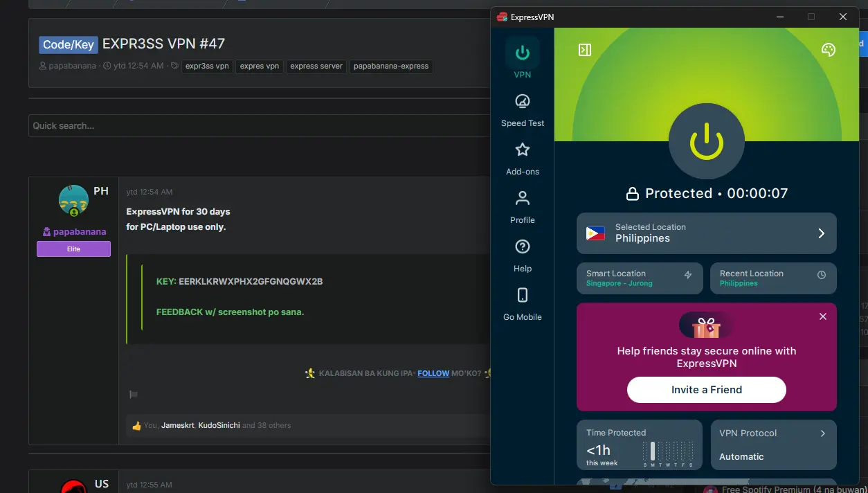Open Add-ons section in ExpressVPN
This screenshot has width=868, height=493.
(x=523, y=159)
